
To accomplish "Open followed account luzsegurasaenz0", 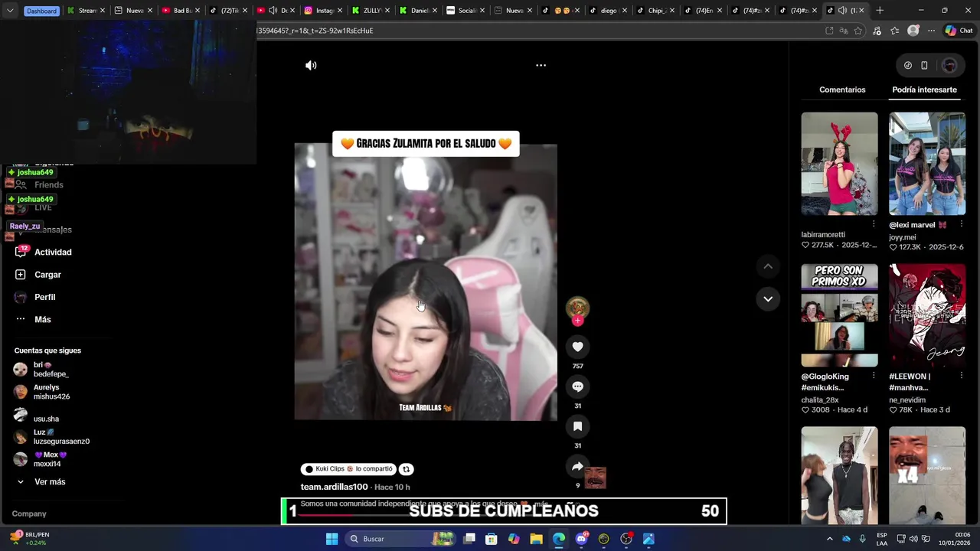I will [x=61, y=437].
